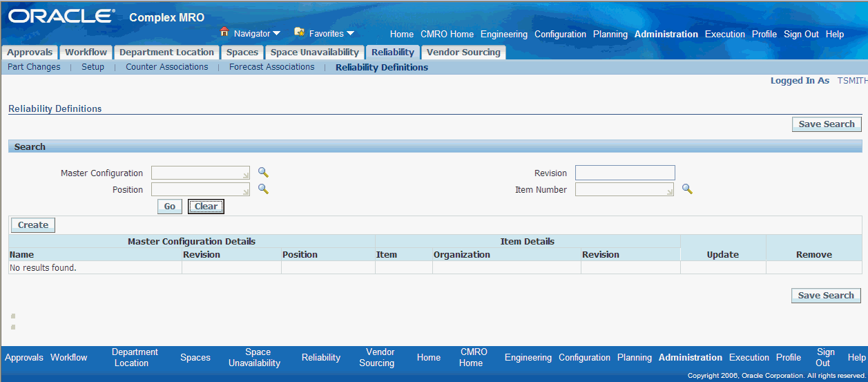Screen dimensions: 868x382
Task: Open the Vendor Sourcing tab
Action: 463,52
